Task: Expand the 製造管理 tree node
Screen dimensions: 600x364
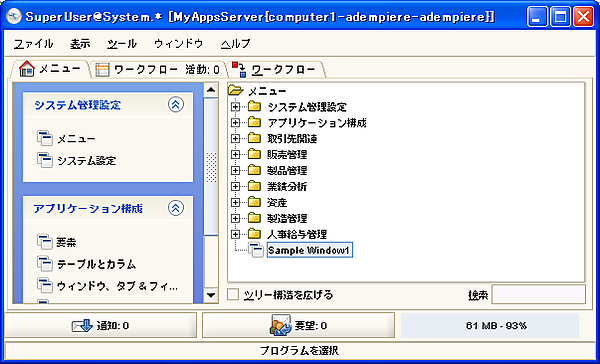Action: [x=236, y=218]
